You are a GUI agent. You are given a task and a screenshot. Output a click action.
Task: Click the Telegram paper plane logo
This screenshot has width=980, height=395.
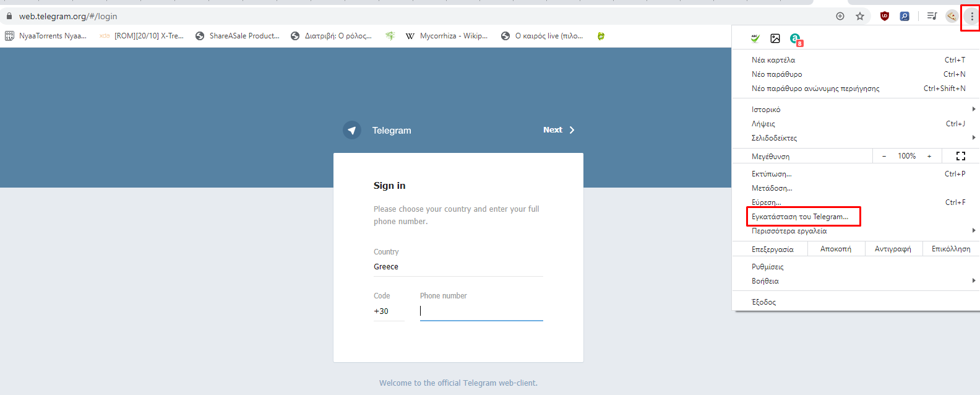(352, 130)
